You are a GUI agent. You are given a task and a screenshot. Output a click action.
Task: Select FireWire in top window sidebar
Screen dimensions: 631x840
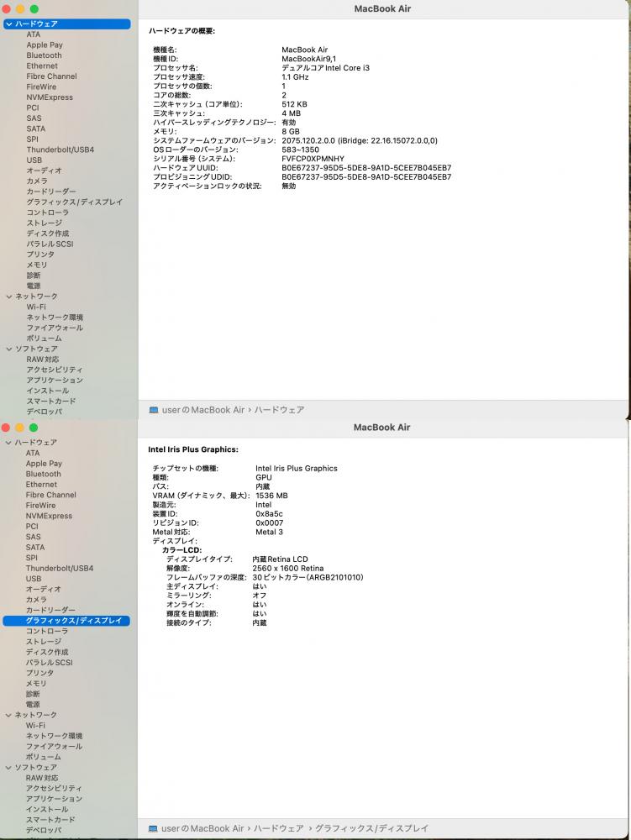point(41,87)
